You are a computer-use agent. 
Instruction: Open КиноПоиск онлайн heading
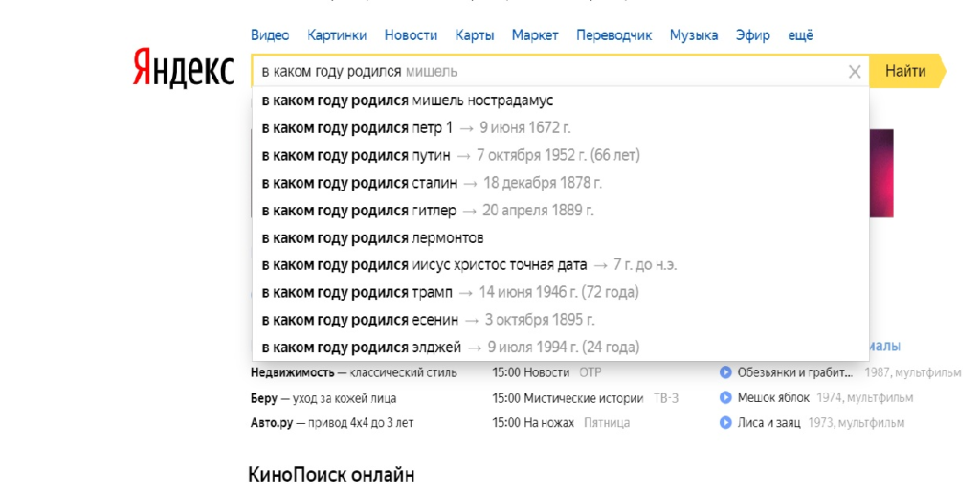pos(331,475)
